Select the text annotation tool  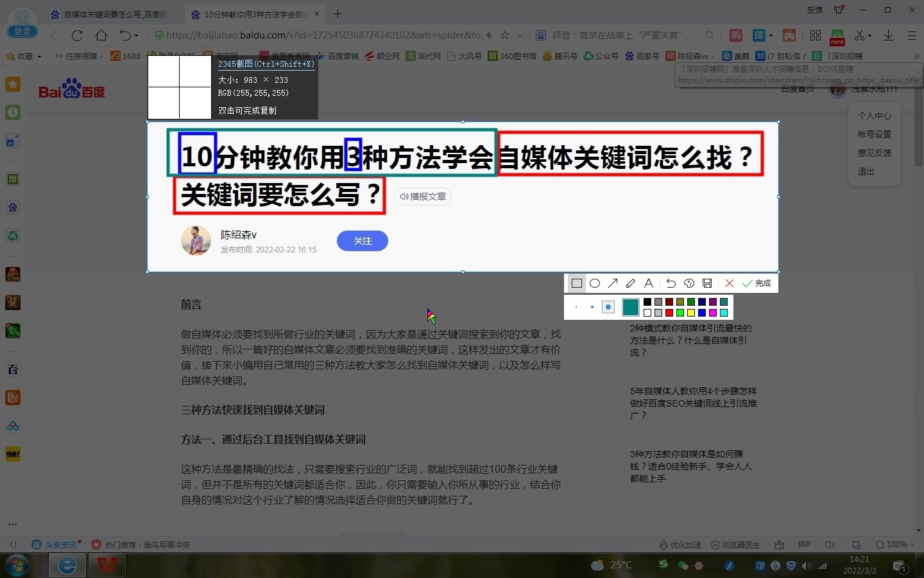pyautogui.click(x=649, y=283)
